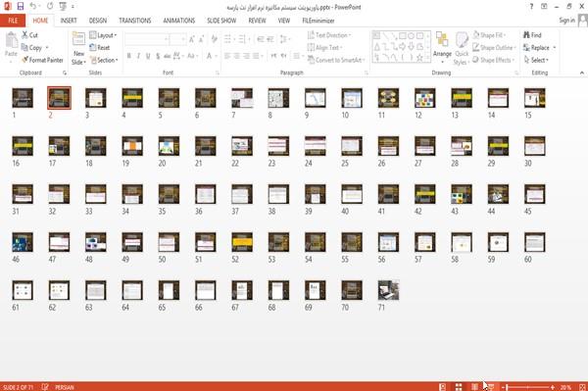Collapse the ribbon with the arrow

(581, 73)
